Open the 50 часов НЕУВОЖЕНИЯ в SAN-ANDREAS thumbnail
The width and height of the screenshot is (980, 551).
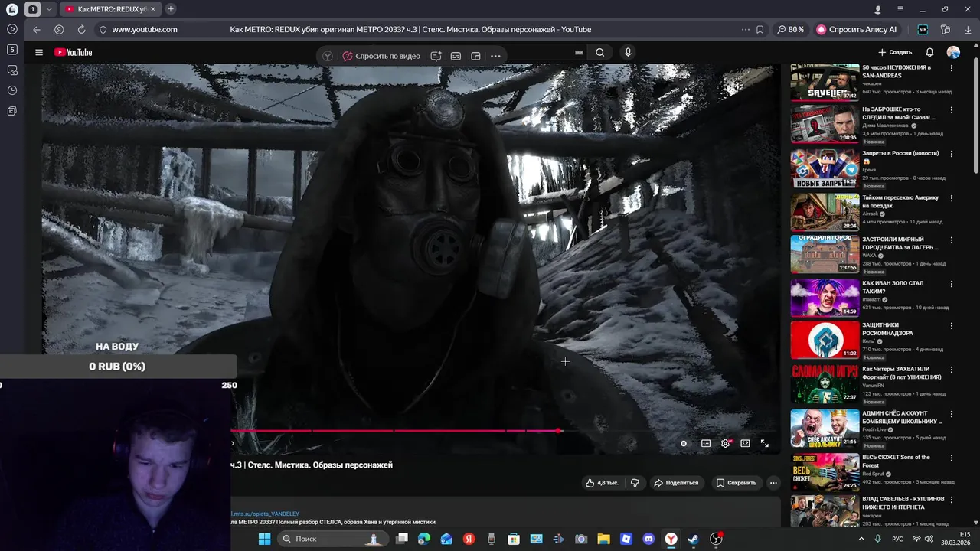click(825, 82)
